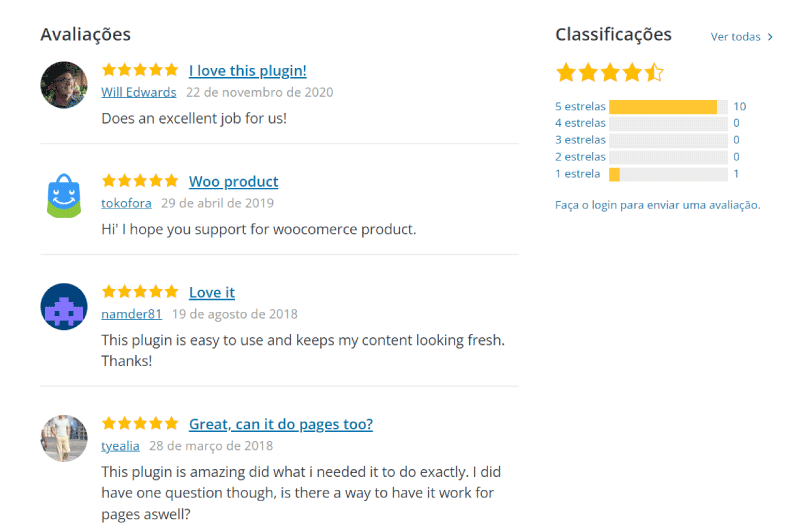Open the 'Woo product' review title
This screenshot has width=800, height=530.
pos(234,181)
